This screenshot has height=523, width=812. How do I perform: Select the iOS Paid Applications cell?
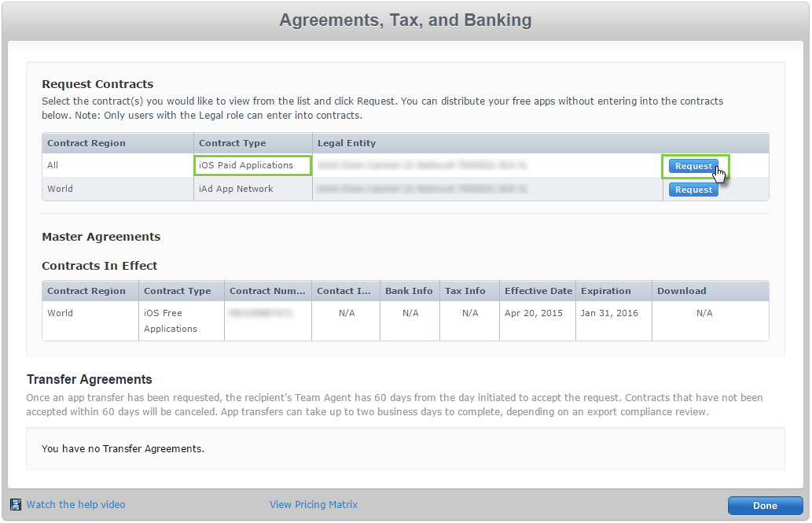coord(246,165)
